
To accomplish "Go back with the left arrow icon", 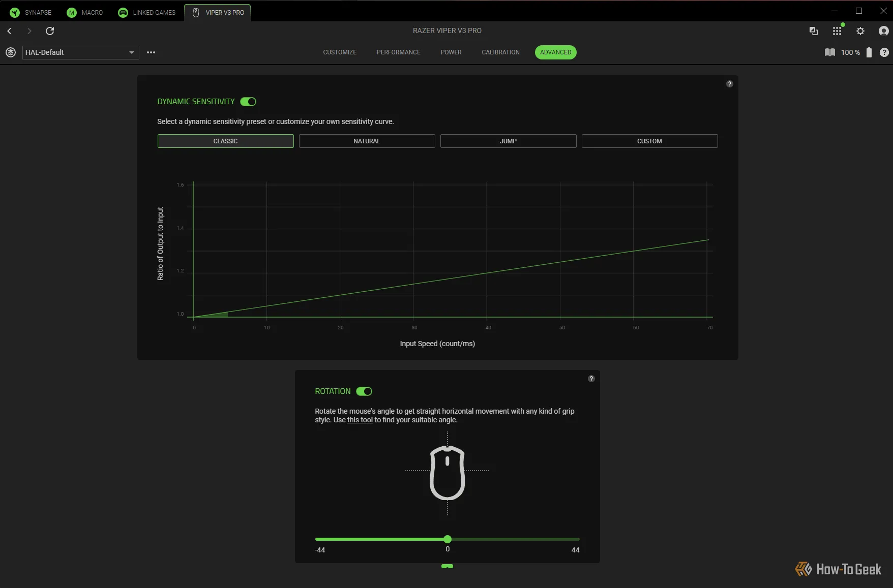I will 9,31.
